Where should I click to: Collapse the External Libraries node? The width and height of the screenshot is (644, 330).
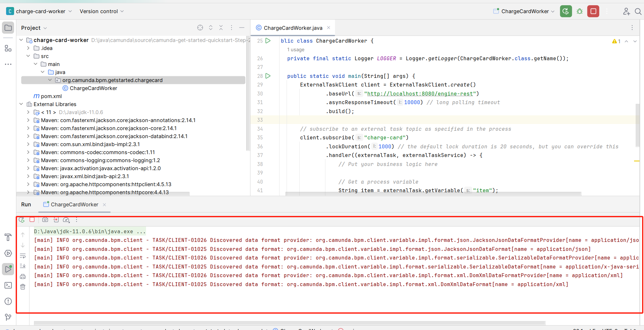(x=21, y=104)
